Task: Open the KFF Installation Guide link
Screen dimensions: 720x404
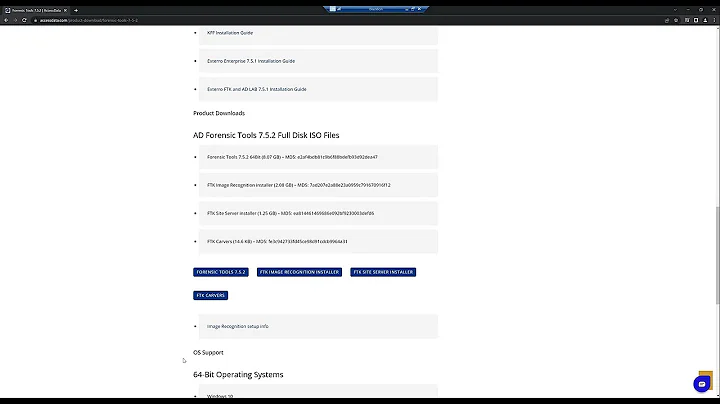Action: tap(230, 33)
